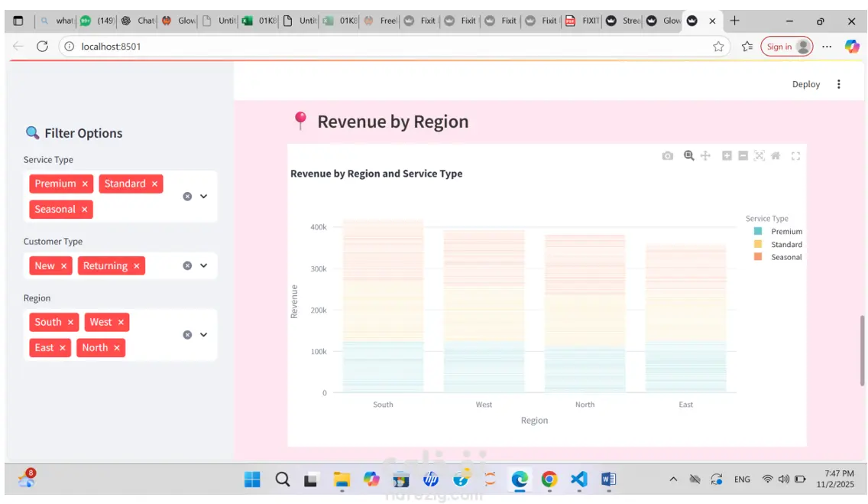
Task: View chart in fullscreen
Action: coord(795,156)
